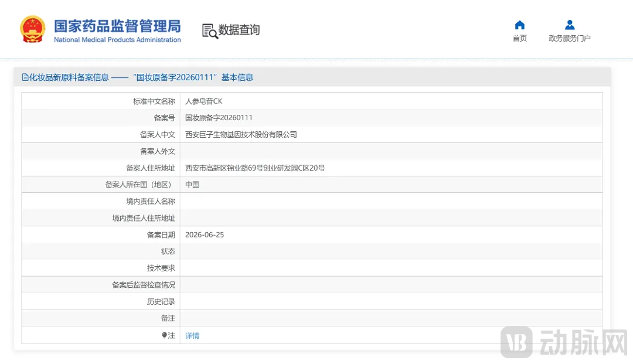Click National Medical Products Administration subtitle
The height and width of the screenshot is (364, 633).
pyautogui.click(x=117, y=40)
